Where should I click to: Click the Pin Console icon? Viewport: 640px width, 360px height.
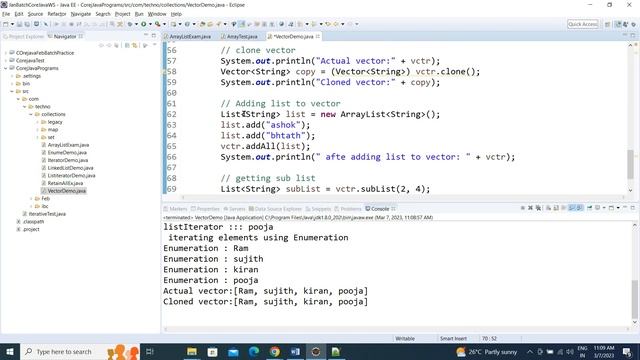coord(589,208)
